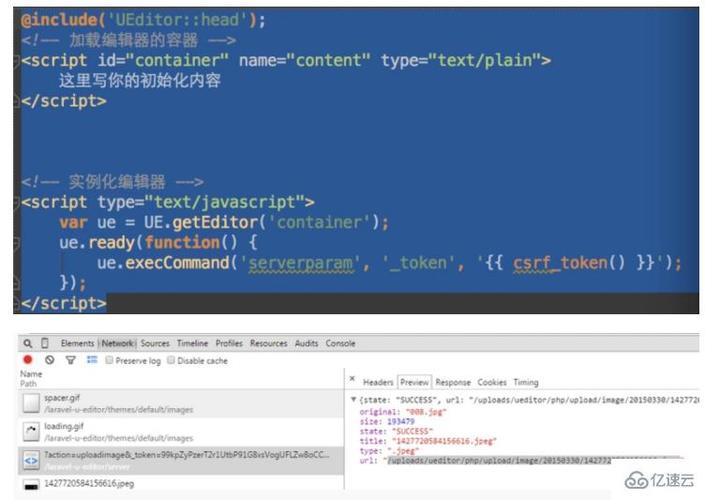The height and width of the screenshot is (500, 705).
Task: Click the highlighted url: /uploads/ueditor value
Action: [x=499, y=461]
